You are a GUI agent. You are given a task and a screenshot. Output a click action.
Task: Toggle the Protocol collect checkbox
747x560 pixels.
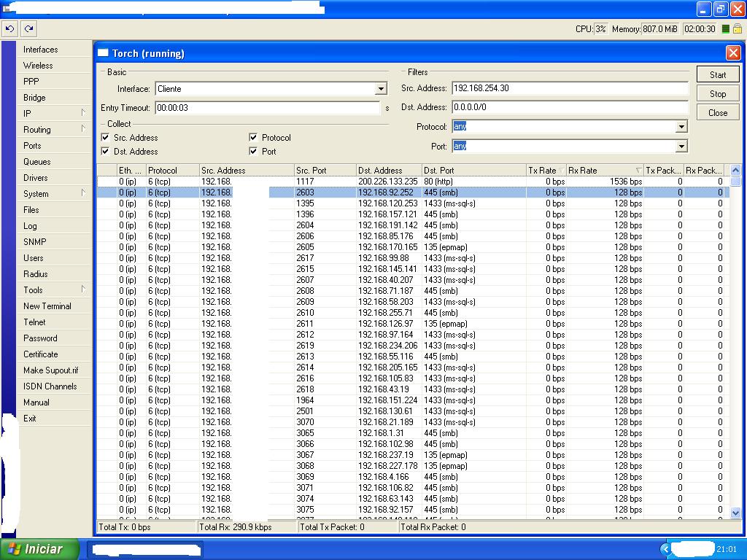[253, 138]
